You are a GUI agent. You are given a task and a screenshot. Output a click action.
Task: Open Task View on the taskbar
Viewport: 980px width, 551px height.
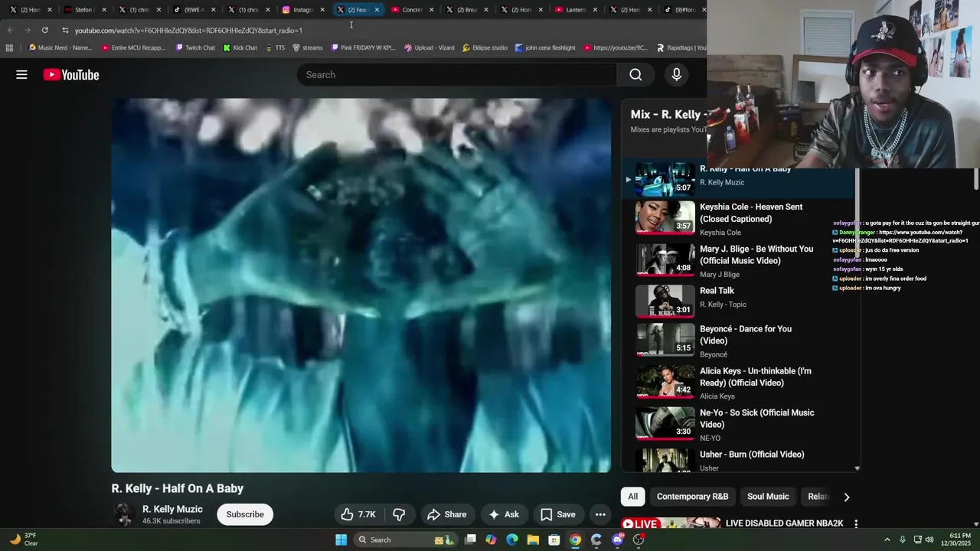[x=470, y=540]
